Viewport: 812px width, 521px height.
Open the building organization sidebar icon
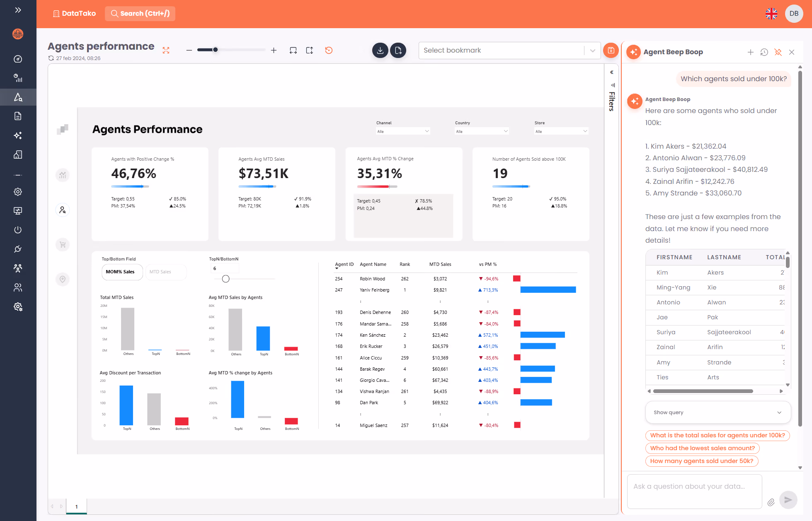click(18, 154)
